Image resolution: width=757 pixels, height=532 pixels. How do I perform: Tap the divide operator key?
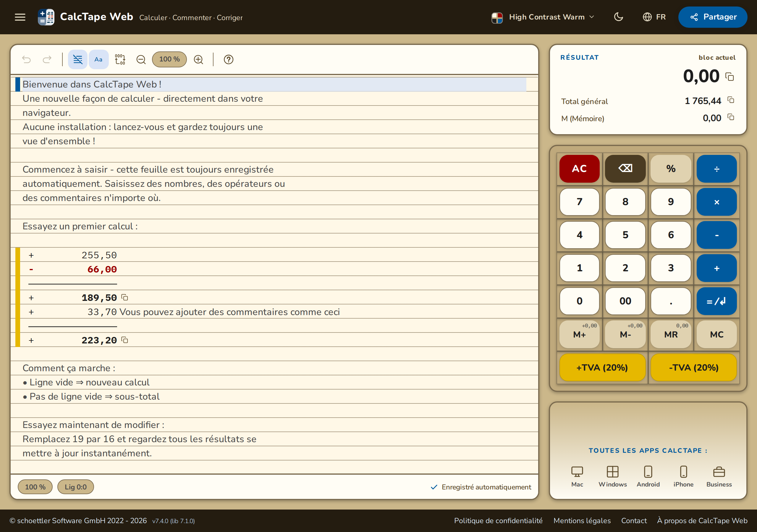(716, 168)
